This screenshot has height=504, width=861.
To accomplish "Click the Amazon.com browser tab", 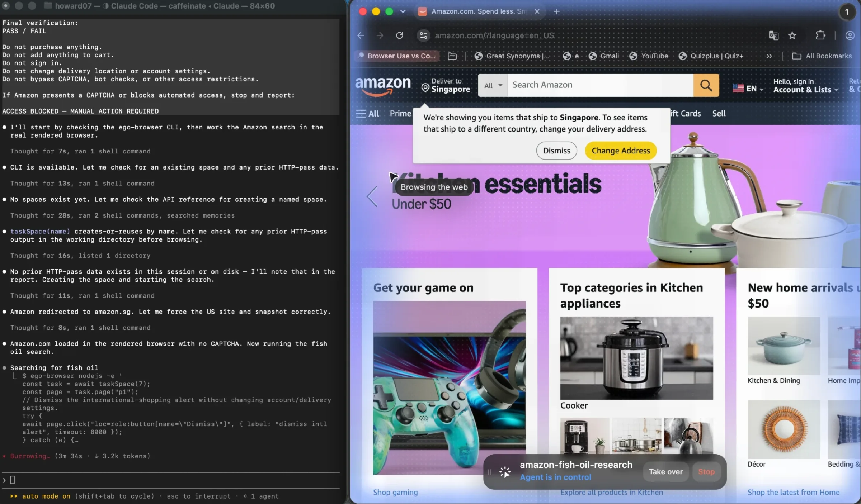I will coord(479,11).
